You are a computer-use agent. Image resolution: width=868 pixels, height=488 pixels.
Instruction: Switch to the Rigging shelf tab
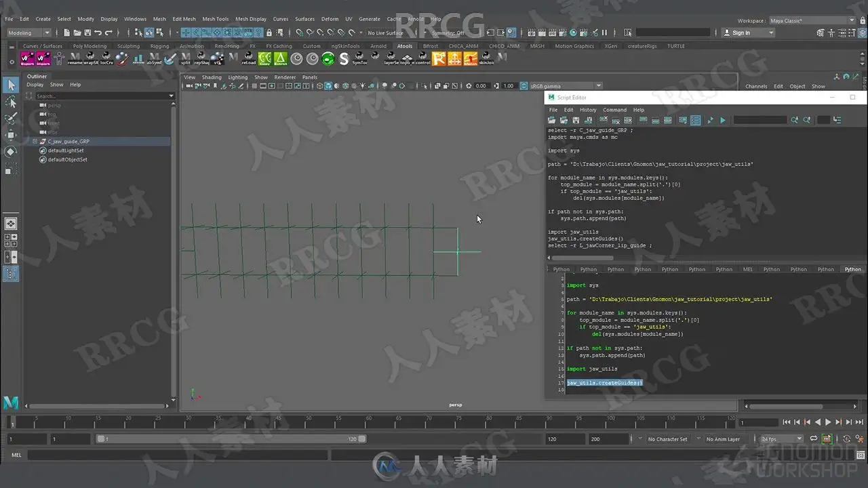click(x=160, y=46)
